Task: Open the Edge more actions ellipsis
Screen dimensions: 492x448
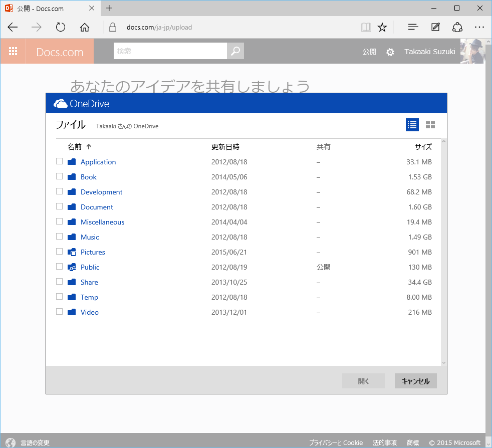Action: (x=479, y=28)
